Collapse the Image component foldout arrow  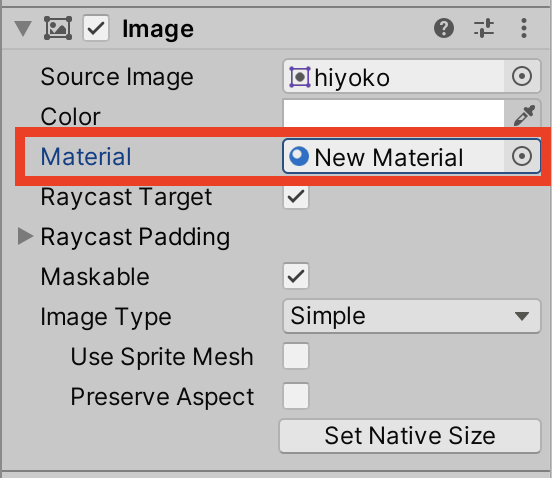(x=23, y=29)
